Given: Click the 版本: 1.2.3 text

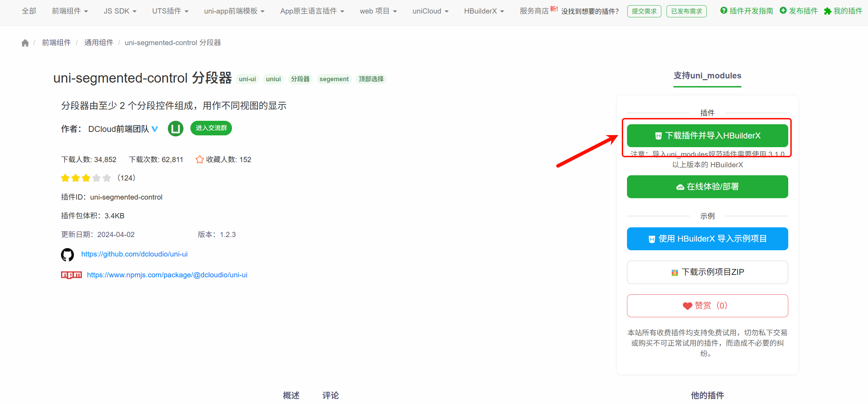Looking at the screenshot, I should coord(217,235).
